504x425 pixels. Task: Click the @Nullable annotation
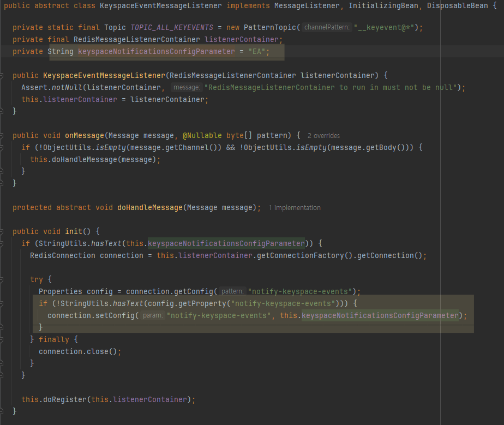pyautogui.click(x=202, y=136)
